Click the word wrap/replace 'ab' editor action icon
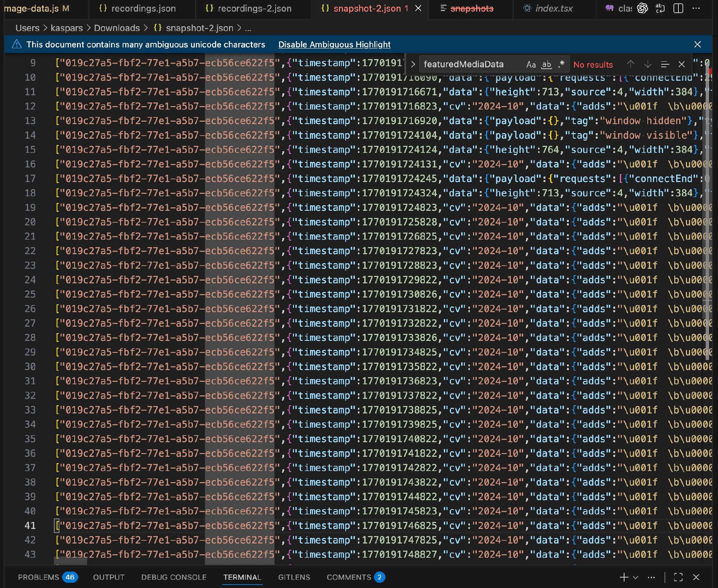Viewport: 718px width, 588px height. 660,8
